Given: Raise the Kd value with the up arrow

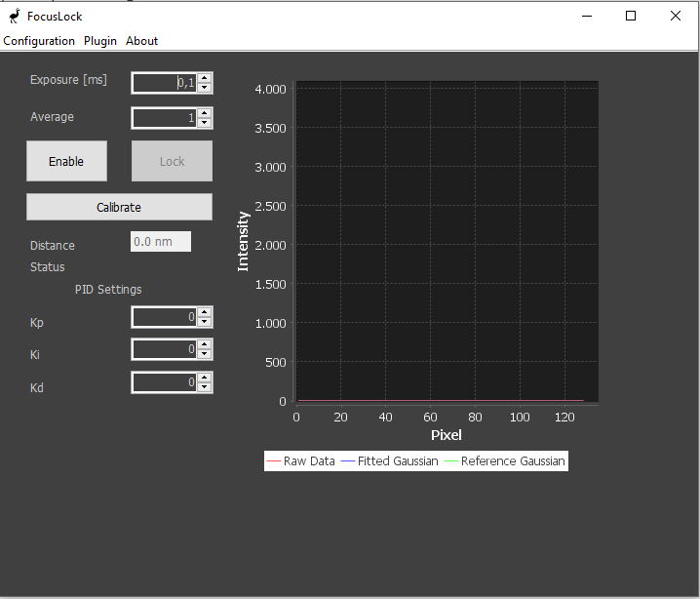Looking at the screenshot, I should click(205, 378).
